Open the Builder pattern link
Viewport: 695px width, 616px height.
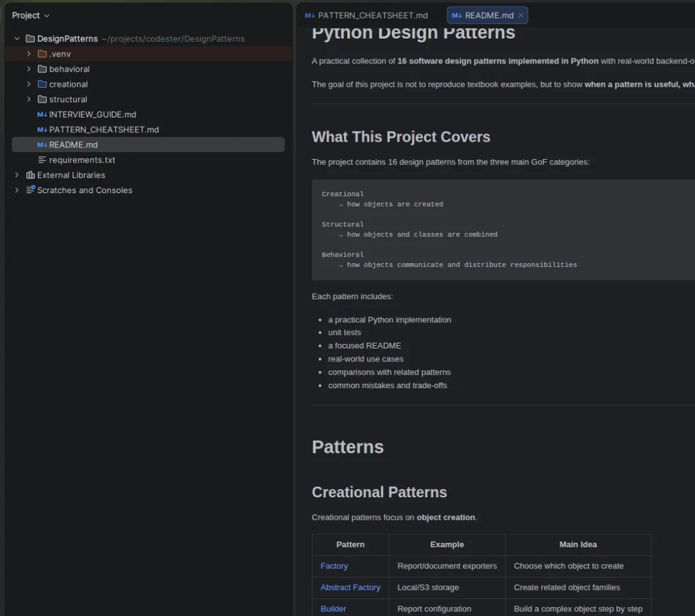coord(333,609)
